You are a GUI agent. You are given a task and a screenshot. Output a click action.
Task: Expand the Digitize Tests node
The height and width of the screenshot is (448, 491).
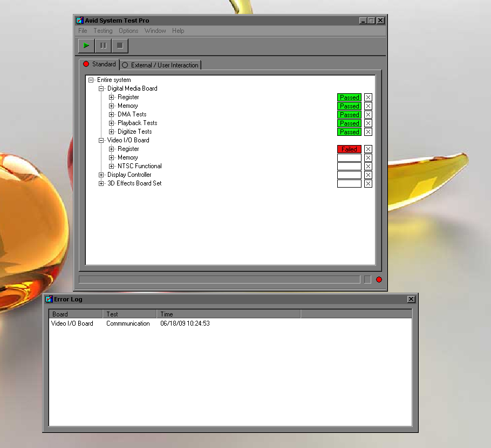click(112, 132)
